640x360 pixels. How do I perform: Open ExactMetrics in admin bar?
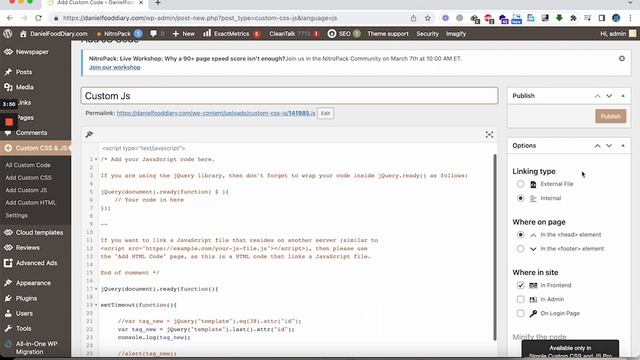pos(231,34)
